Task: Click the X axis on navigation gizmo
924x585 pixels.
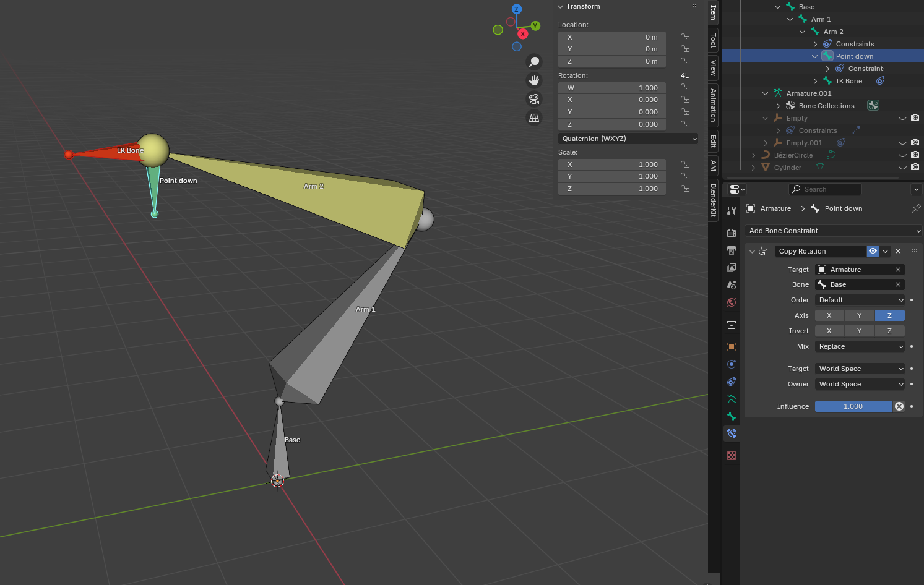Action: [x=523, y=34]
